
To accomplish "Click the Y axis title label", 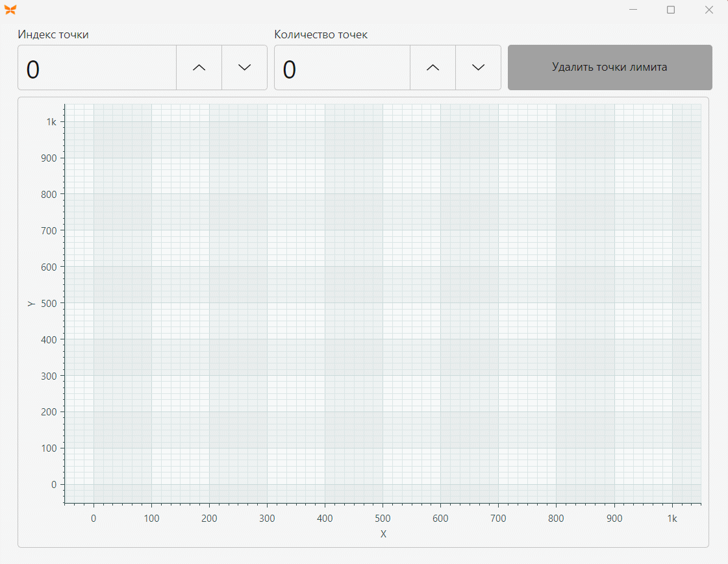I will point(31,303).
